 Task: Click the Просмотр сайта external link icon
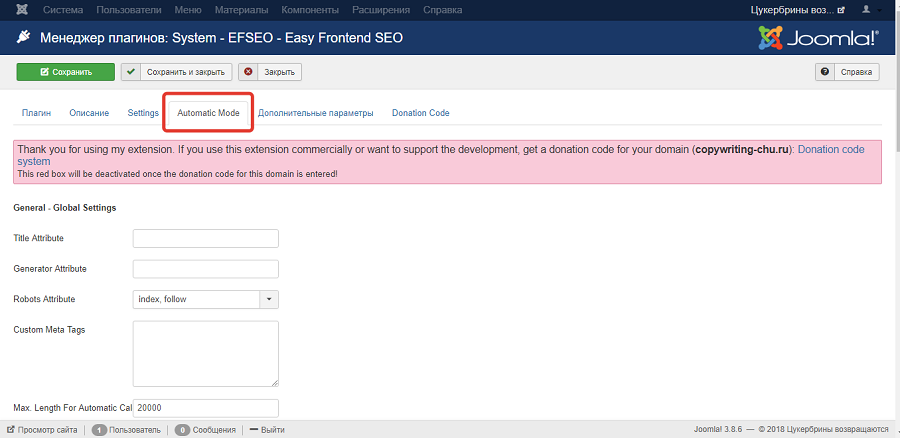pyautogui.click(x=11, y=430)
